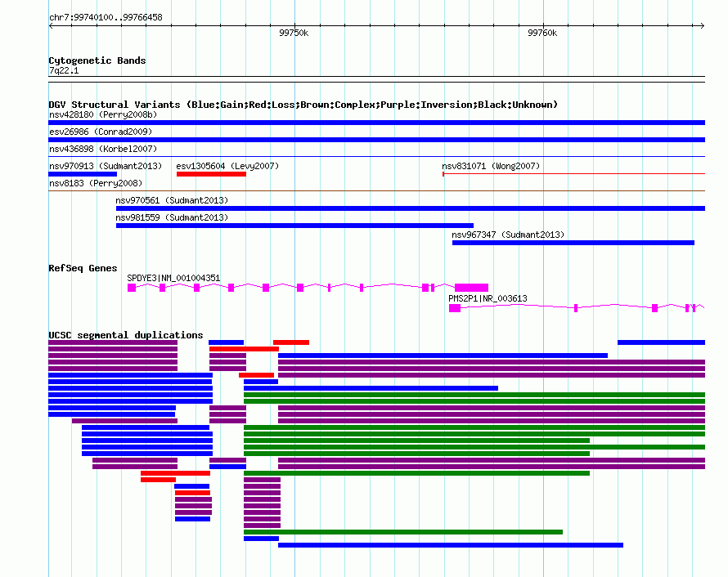Click the 7q22.1 band label
Image resolution: width=728 pixels, height=577 pixels.
tap(64, 70)
